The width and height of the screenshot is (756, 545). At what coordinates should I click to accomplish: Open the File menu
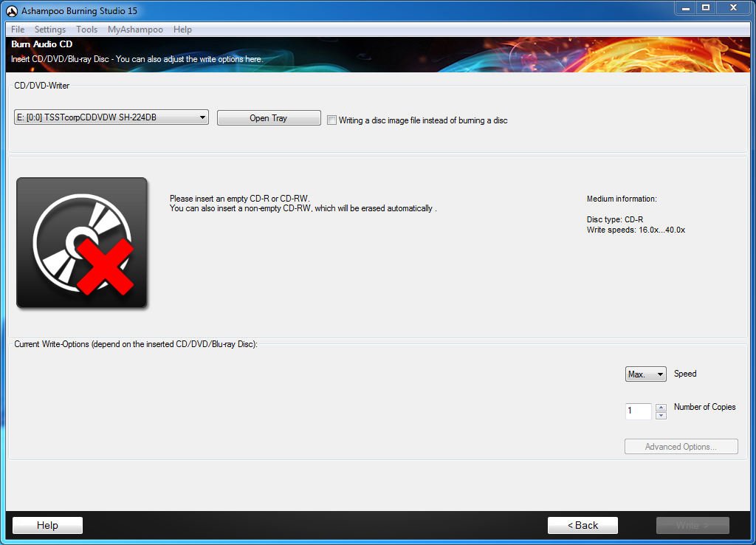coord(18,30)
